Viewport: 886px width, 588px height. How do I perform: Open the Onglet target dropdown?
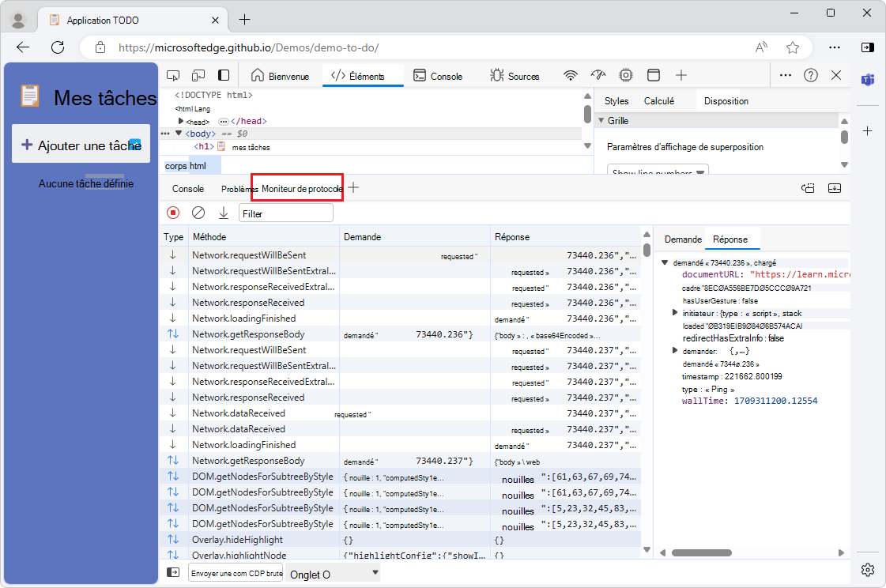click(333, 574)
